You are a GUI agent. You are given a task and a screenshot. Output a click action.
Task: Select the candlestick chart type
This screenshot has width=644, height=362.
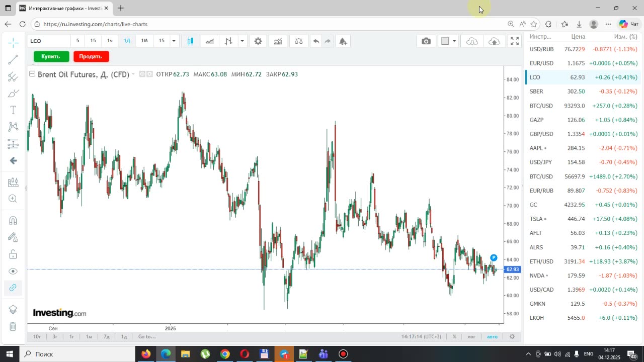coord(190,41)
